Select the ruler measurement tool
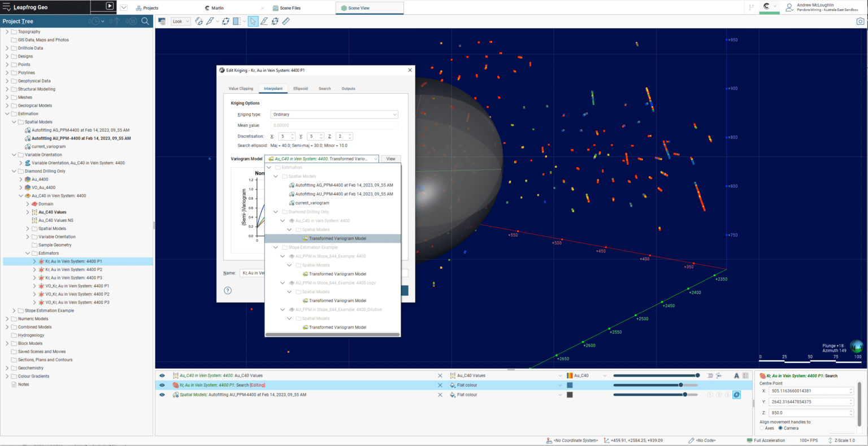Viewport: 868px width, 446px height. point(286,21)
